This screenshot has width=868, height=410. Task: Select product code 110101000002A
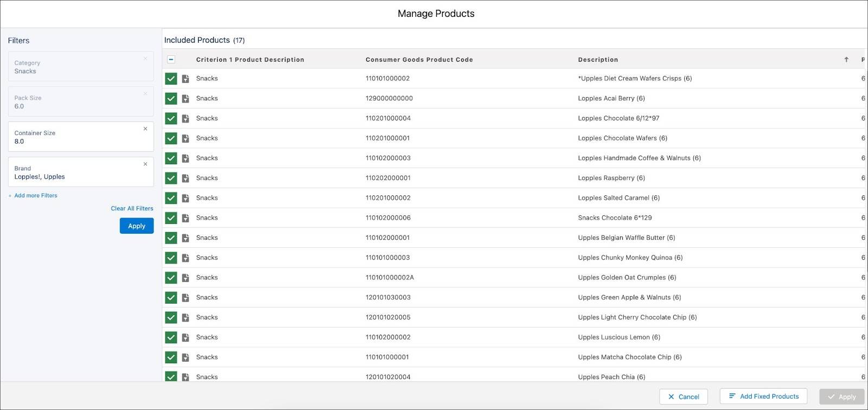pyautogui.click(x=390, y=278)
